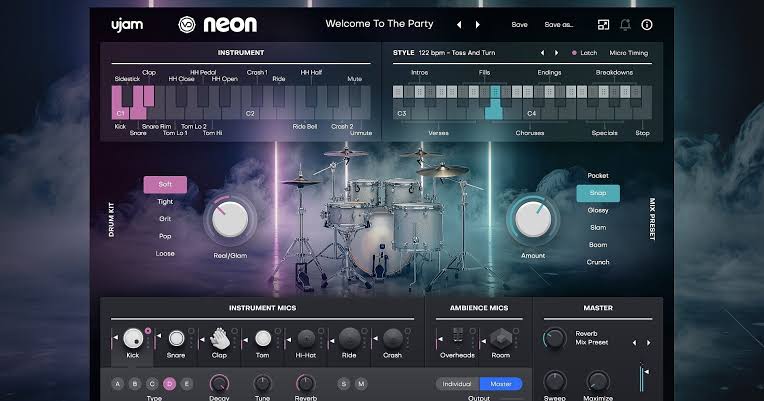This screenshot has width=764, height=401.
Task: Switch output to Master
Action: pos(501,384)
